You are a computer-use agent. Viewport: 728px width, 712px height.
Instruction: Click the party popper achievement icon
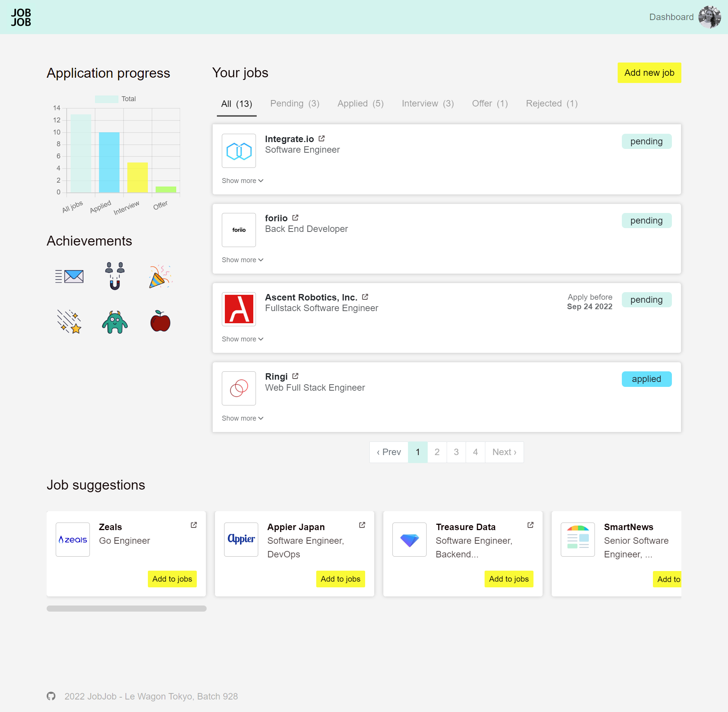point(160,276)
